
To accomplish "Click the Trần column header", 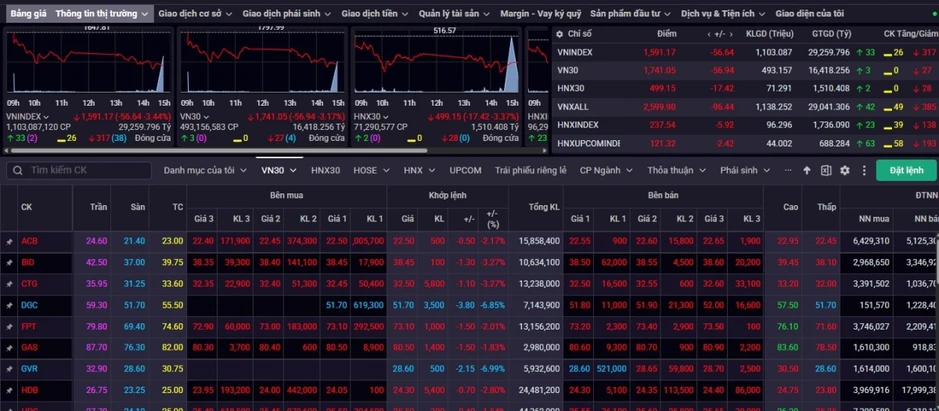I will coord(99,207).
